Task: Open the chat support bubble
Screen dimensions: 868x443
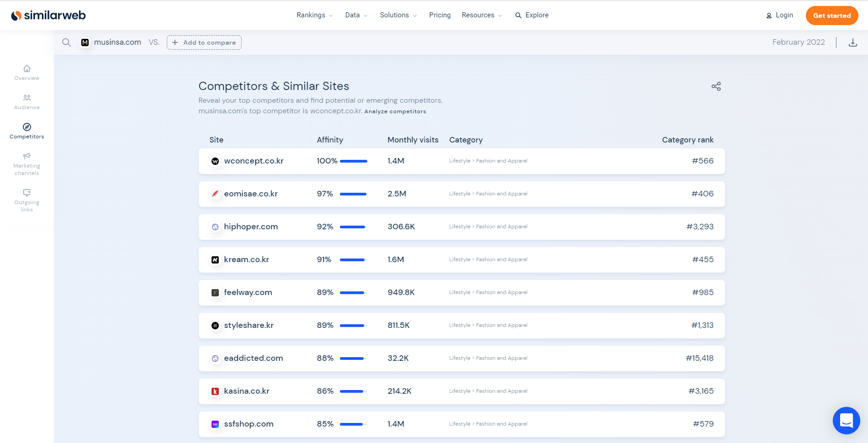Action: click(x=846, y=420)
